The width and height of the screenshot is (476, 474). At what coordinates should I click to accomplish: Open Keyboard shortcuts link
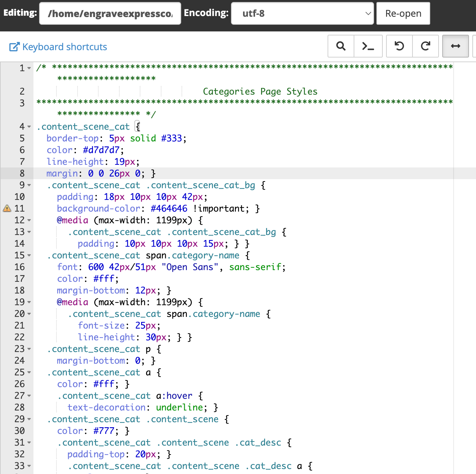(x=65, y=47)
